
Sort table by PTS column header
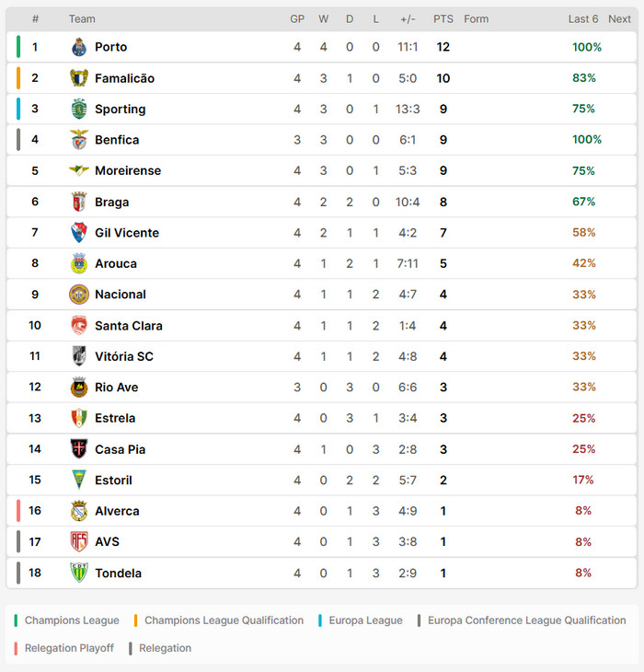443,19
